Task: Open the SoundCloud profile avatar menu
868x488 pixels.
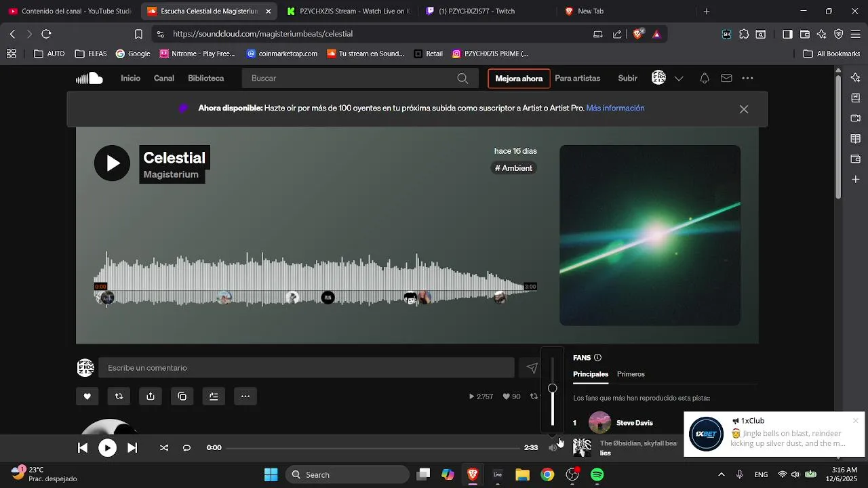Action: point(659,78)
